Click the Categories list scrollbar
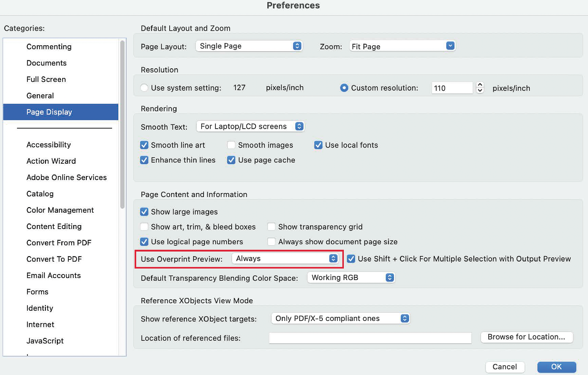588x375 pixels. tap(122, 125)
